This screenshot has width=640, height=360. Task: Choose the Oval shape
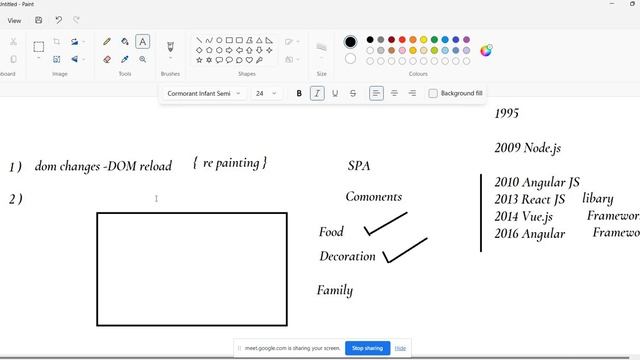tap(219, 40)
